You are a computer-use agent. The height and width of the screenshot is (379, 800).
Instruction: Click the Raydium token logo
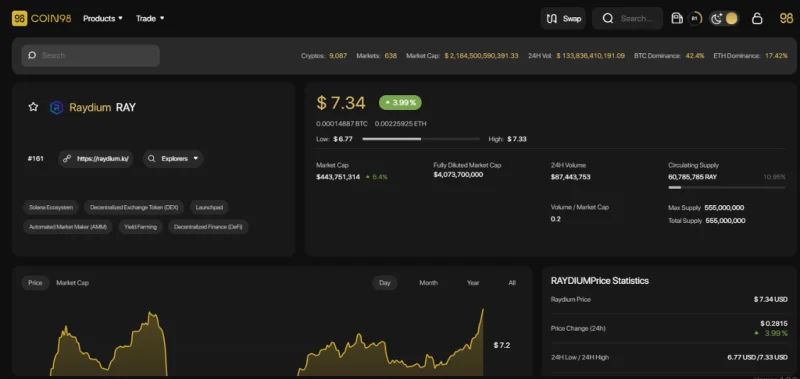coord(56,107)
